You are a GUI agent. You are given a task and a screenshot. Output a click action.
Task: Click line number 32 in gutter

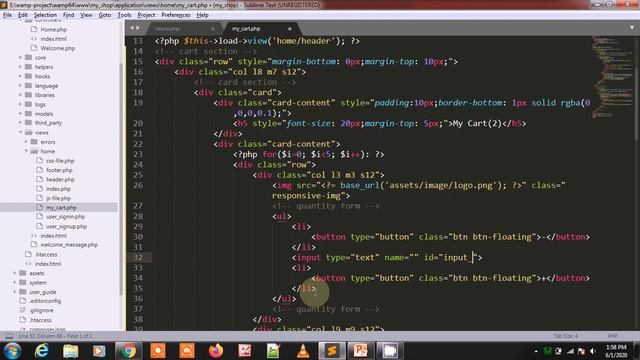[138, 258]
